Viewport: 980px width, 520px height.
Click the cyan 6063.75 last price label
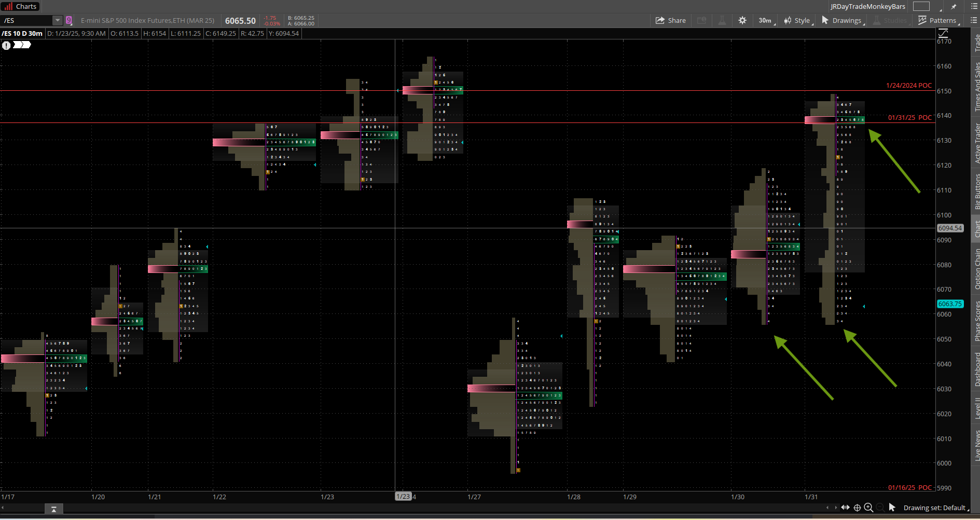(x=950, y=304)
